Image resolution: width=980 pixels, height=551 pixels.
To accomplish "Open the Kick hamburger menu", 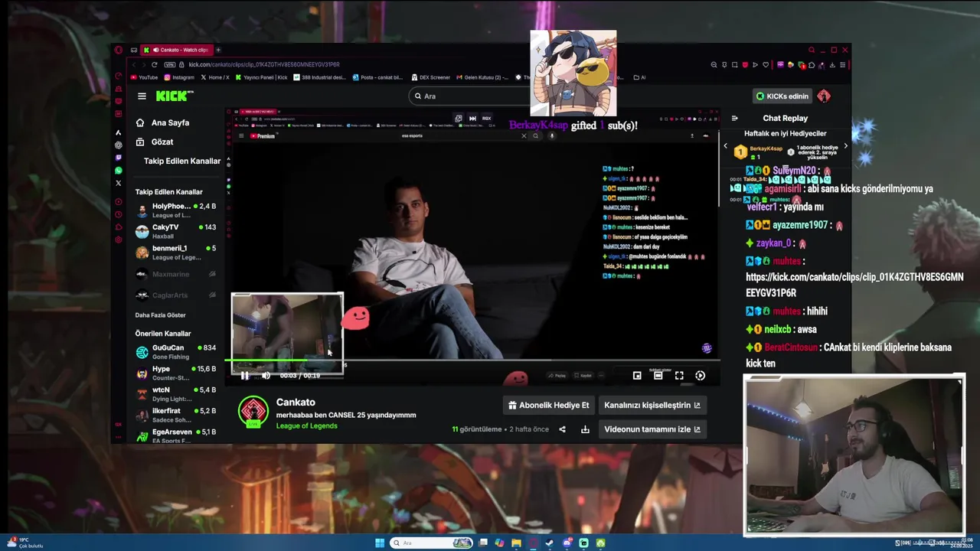I will [x=142, y=96].
